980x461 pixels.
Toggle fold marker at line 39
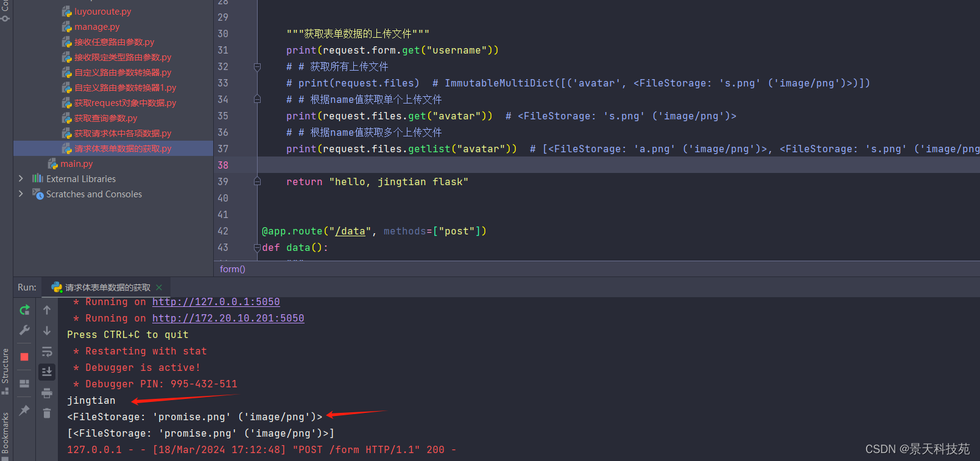[x=257, y=181]
